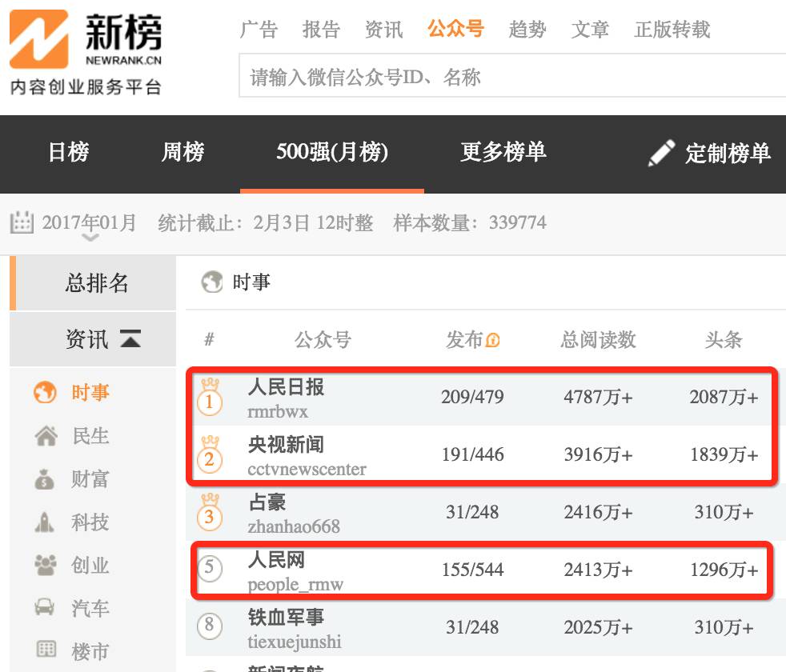Click the Newrank orange logo
Image resolution: width=786 pixels, height=672 pixels.
[x=38, y=39]
